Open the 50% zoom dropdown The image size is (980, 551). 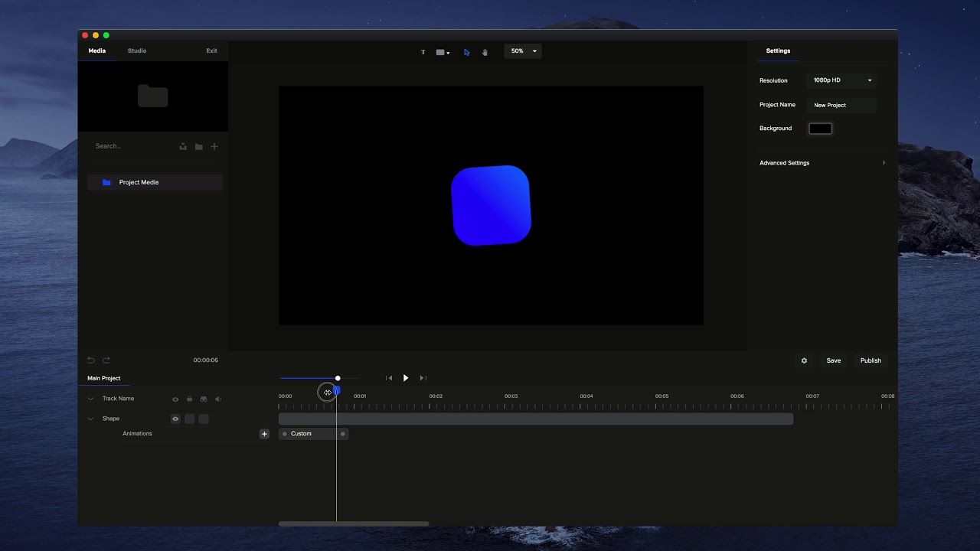[523, 51]
